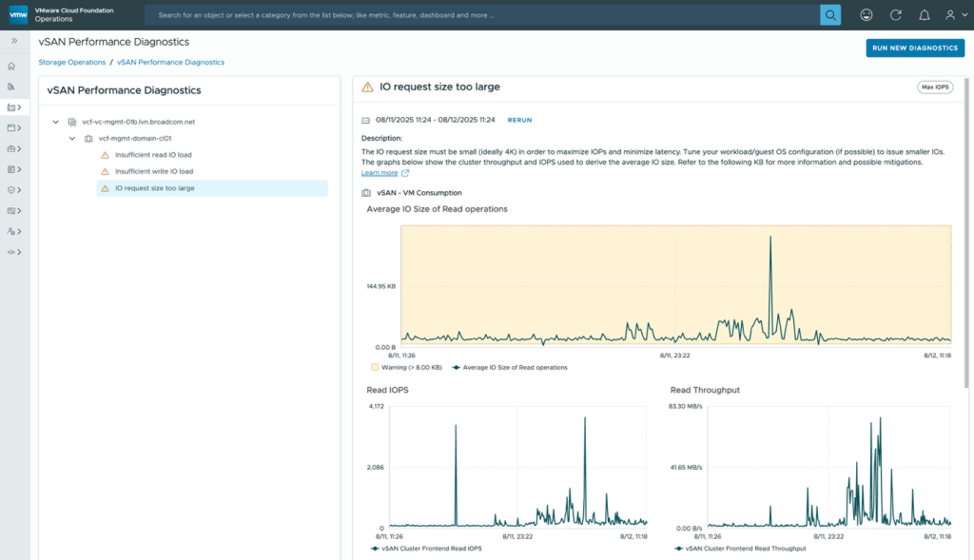Select Insufficient write IO load
974x560 pixels.
(x=153, y=171)
